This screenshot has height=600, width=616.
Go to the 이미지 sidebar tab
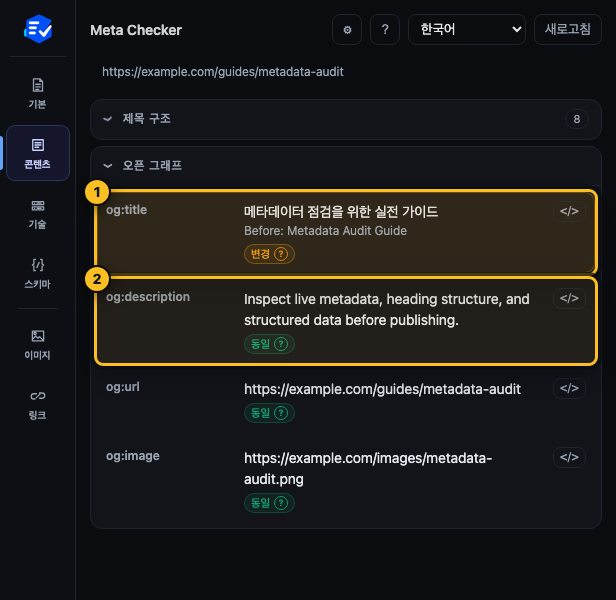[x=38, y=345]
